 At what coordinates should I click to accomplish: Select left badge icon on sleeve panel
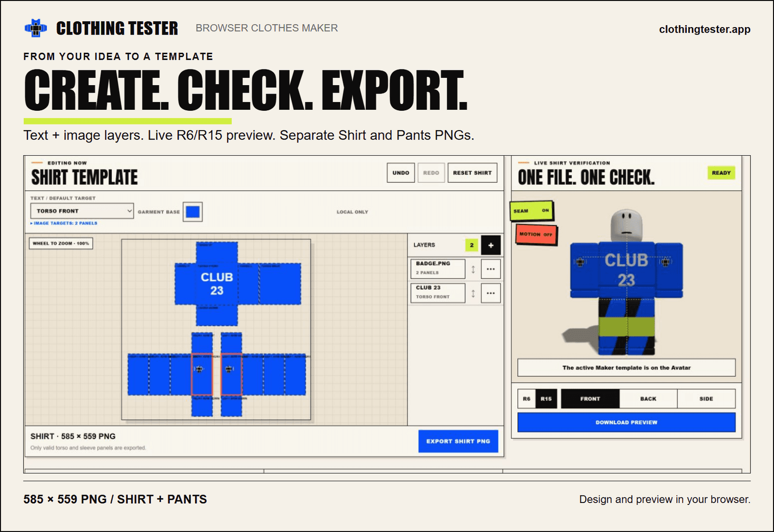coord(200,369)
